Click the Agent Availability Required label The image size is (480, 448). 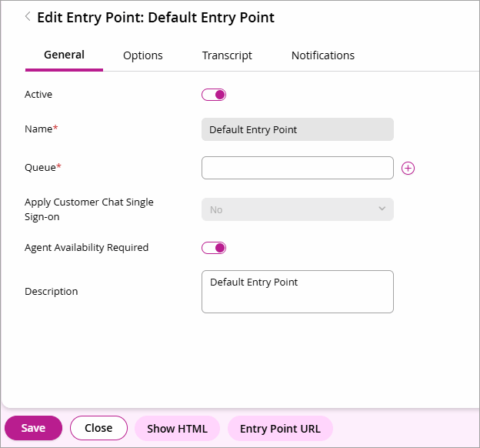(87, 248)
